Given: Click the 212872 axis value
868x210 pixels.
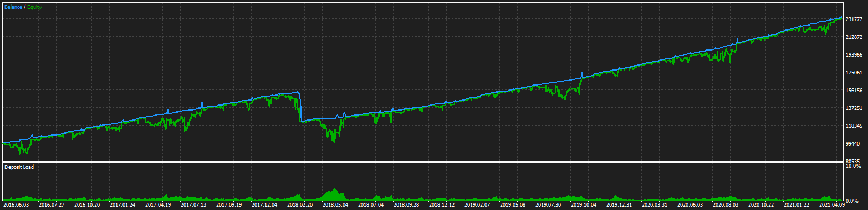Looking at the screenshot, I should tap(854, 37).
